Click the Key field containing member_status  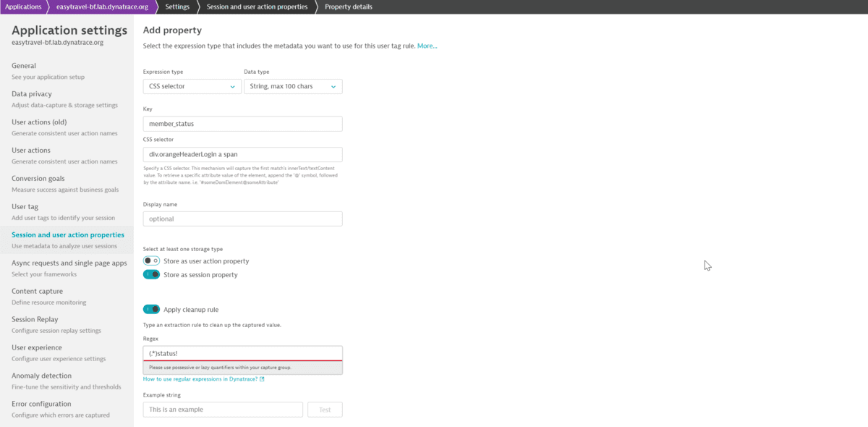pos(242,123)
